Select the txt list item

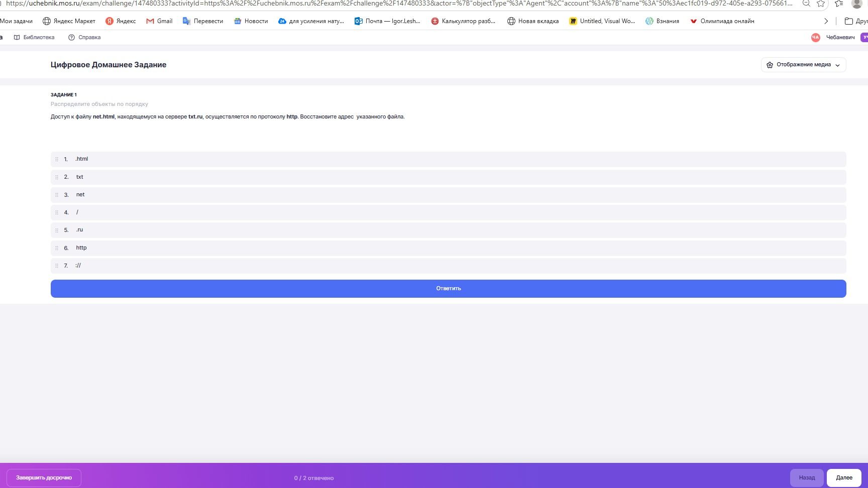[x=448, y=177]
